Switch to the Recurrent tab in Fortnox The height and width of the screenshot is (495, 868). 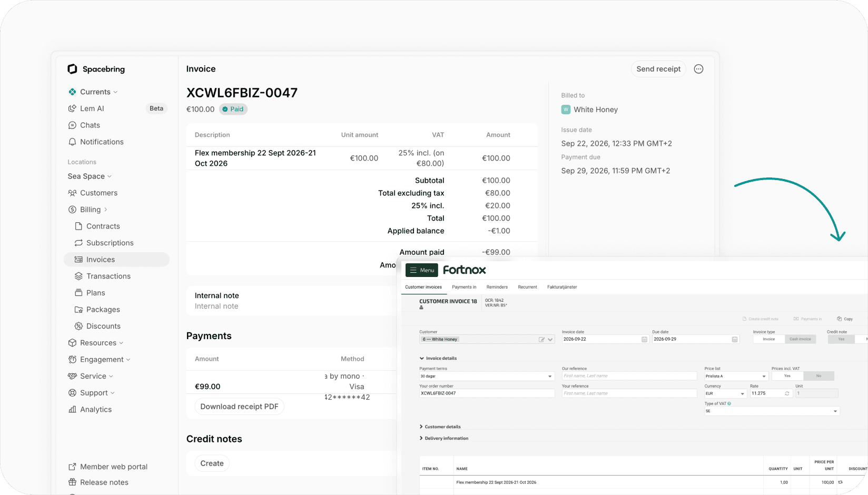[527, 287]
